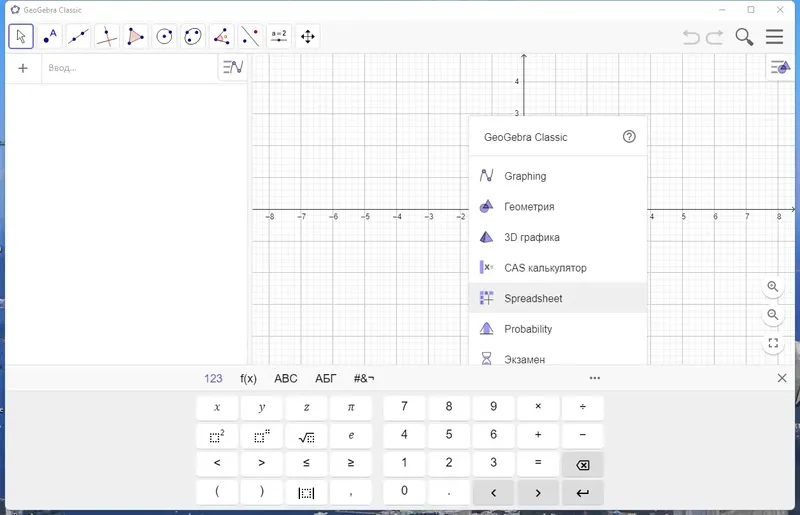
Task: Tap the division ÷ key
Action: point(583,407)
